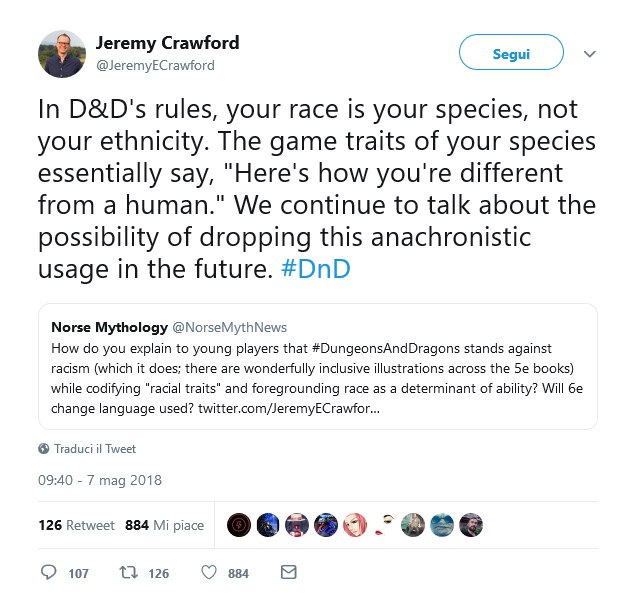View the 126 Retweet list

[x=76, y=525]
